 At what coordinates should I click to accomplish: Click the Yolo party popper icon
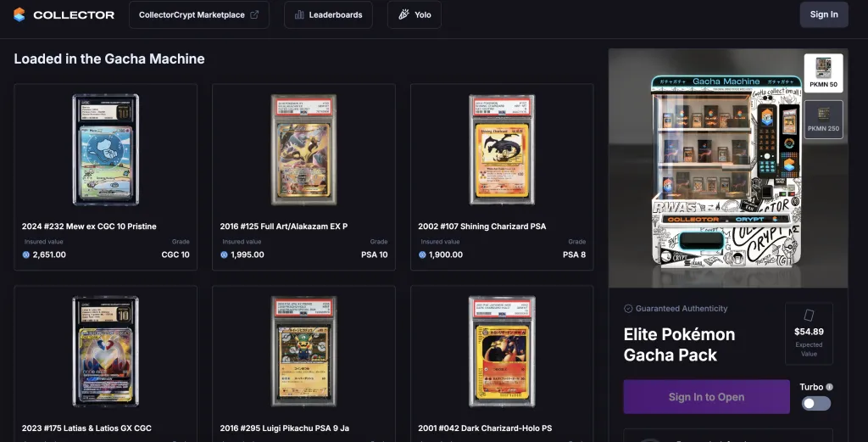[x=404, y=15]
